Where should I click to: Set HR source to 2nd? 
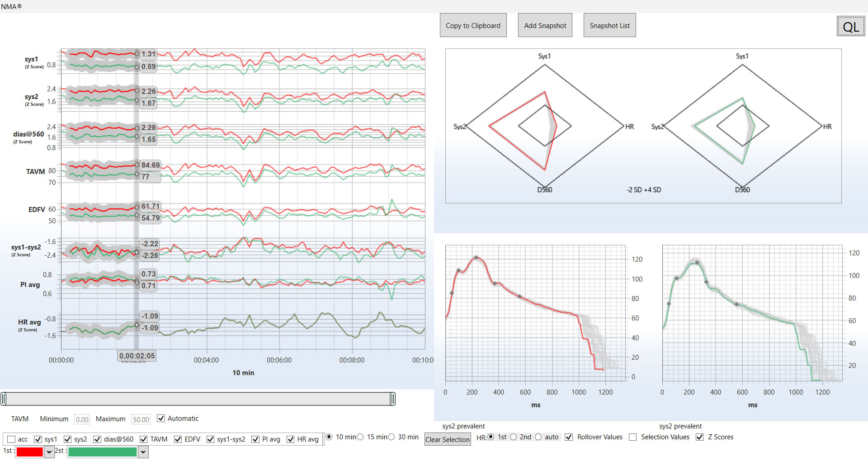pos(514,437)
